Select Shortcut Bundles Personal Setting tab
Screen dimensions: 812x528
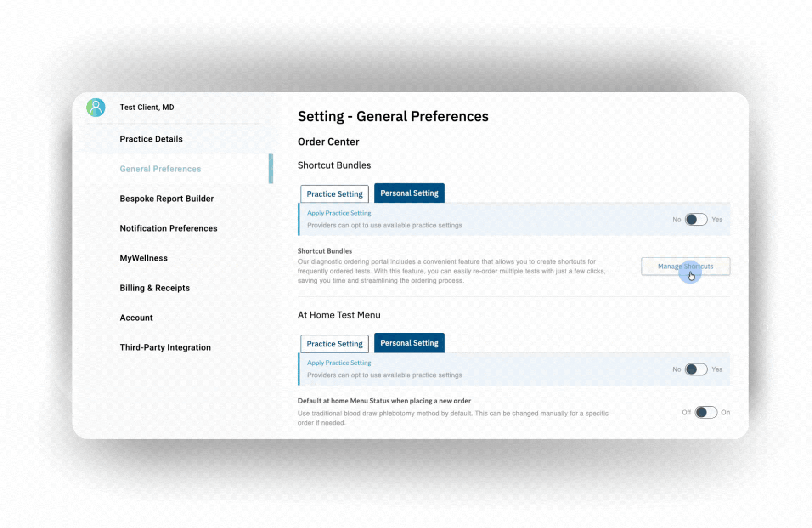[409, 193]
